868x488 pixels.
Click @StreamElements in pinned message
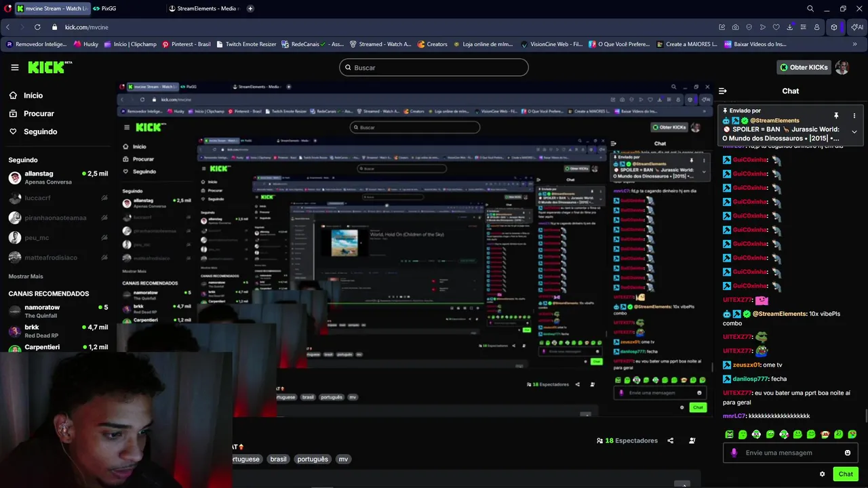(774, 121)
